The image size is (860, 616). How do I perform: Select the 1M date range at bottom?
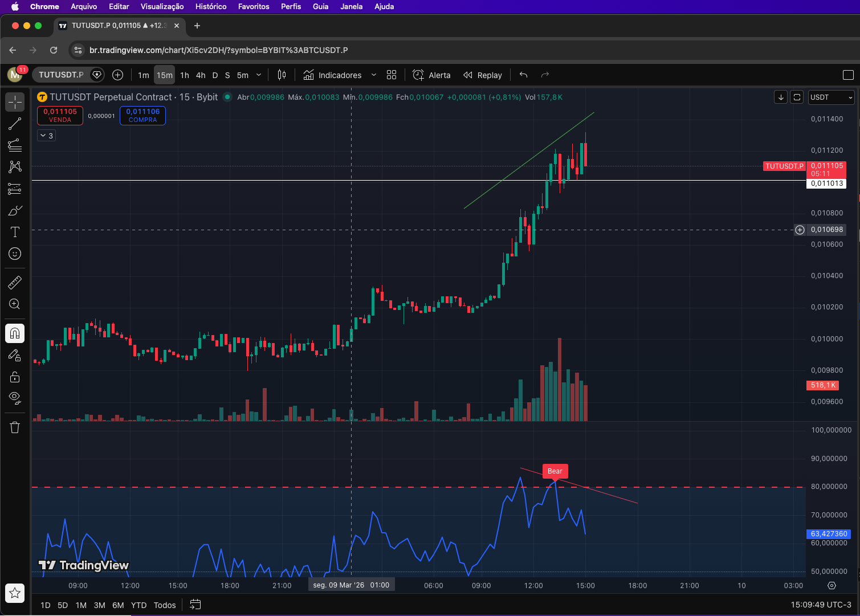pyautogui.click(x=81, y=605)
